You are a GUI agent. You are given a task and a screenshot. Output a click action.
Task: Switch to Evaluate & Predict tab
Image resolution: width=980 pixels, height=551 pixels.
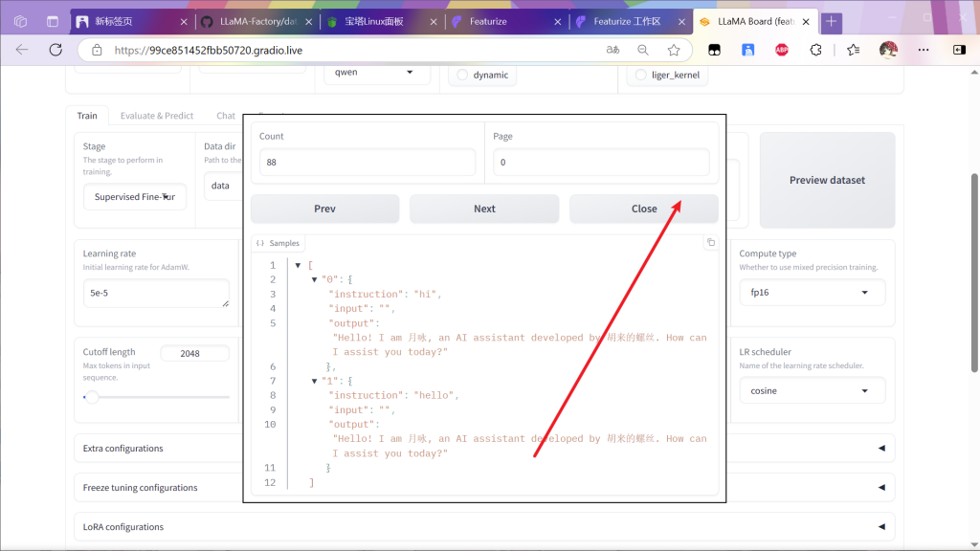(157, 116)
